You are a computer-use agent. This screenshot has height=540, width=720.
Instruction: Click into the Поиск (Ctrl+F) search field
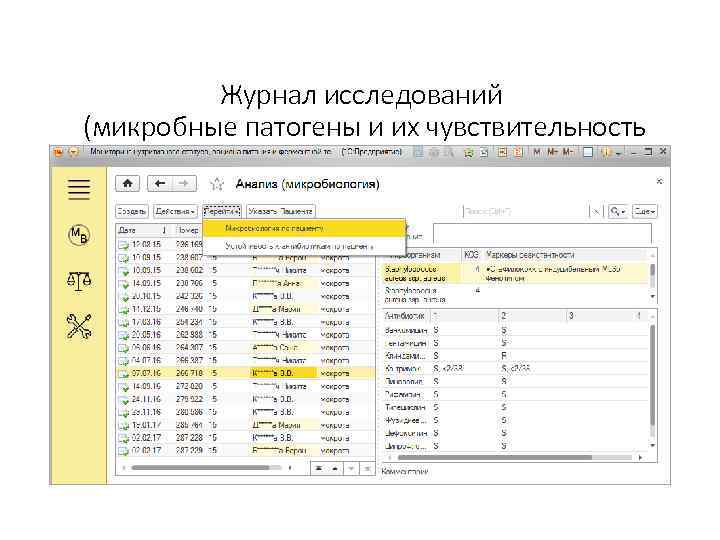pyautogui.click(x=525, y=211)
